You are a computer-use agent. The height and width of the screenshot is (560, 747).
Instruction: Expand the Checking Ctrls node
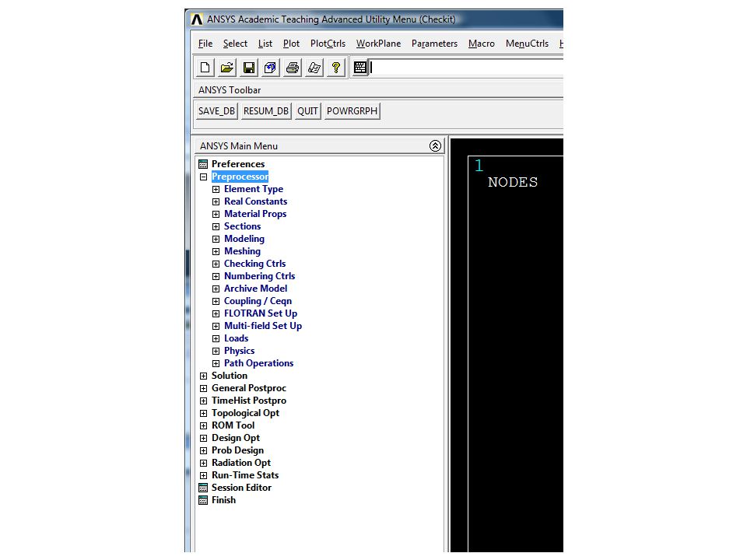216,264
